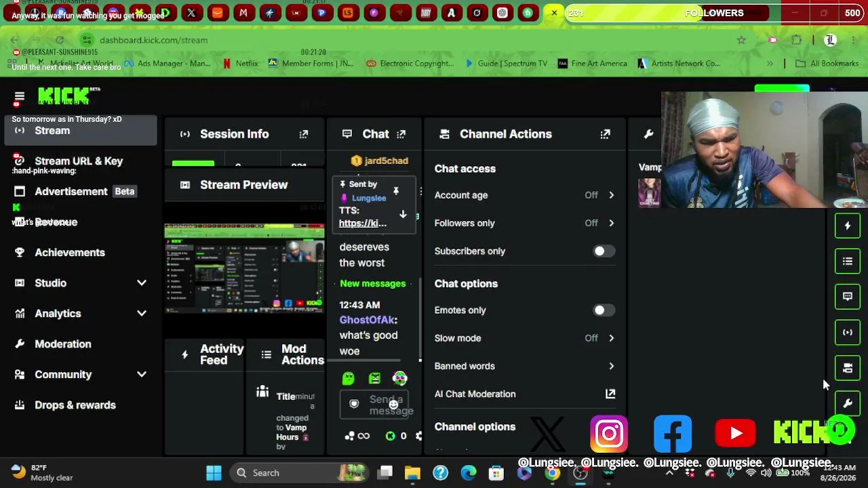Image resolution: width=868 pixels, height=488 pixels.
Task: Open Mod Actions from right sidebar list icon
Action: pyautogui.click(x=848, y=261)
